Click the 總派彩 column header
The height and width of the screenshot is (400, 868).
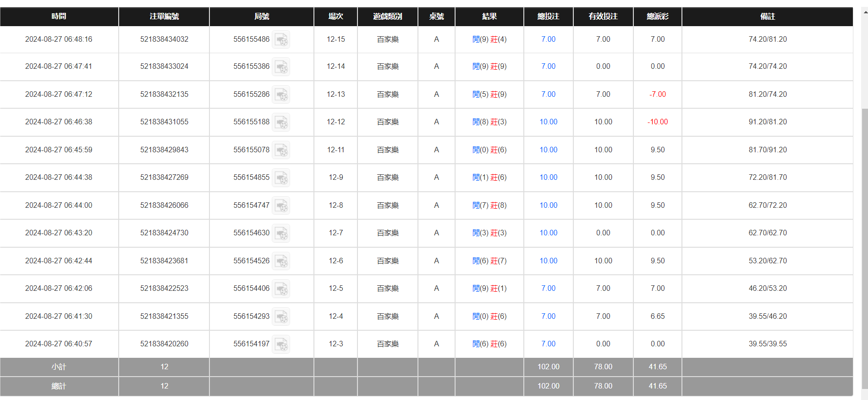click(x=657, y=17)
